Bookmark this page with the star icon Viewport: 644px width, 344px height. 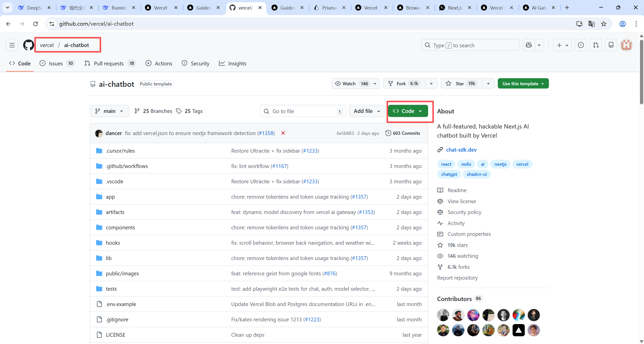point(604,24)
